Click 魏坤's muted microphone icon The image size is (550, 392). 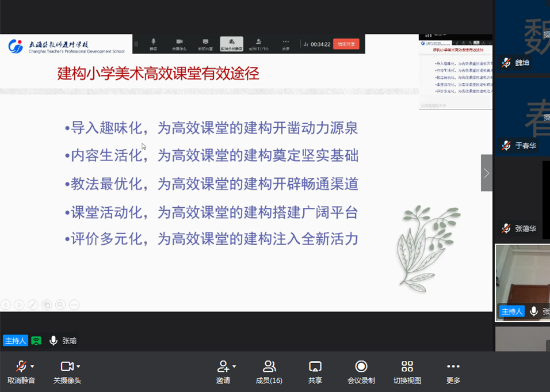click(x=506, y=63)
